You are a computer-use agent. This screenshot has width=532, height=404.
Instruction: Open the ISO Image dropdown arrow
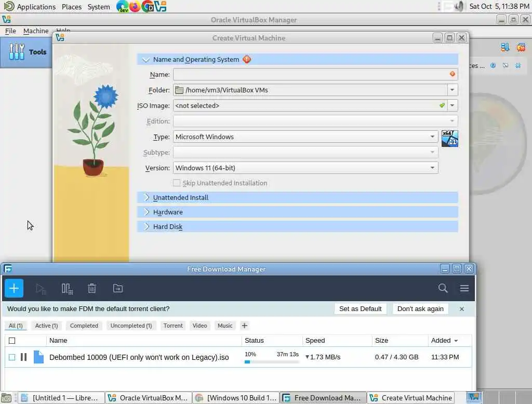point(453,105)
